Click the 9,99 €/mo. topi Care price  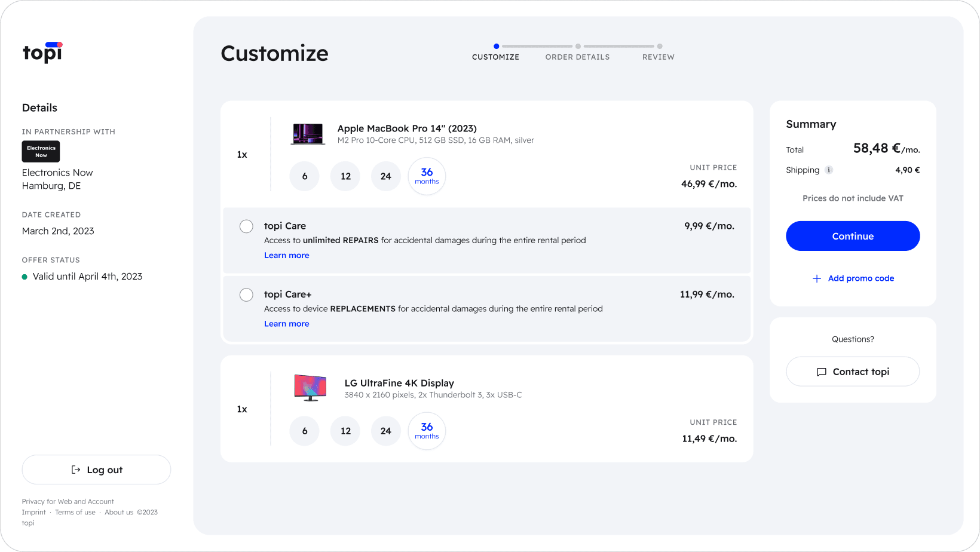709,226
